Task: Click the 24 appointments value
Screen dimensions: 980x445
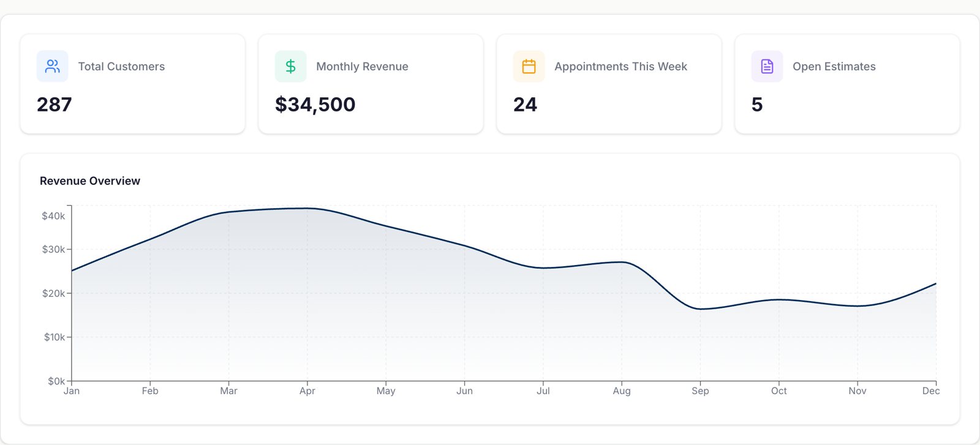Action: [x=525, y=105]
